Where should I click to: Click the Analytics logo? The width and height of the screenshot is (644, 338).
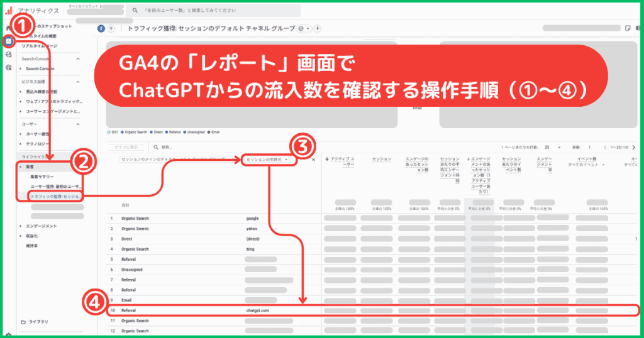tap(9, 10)
